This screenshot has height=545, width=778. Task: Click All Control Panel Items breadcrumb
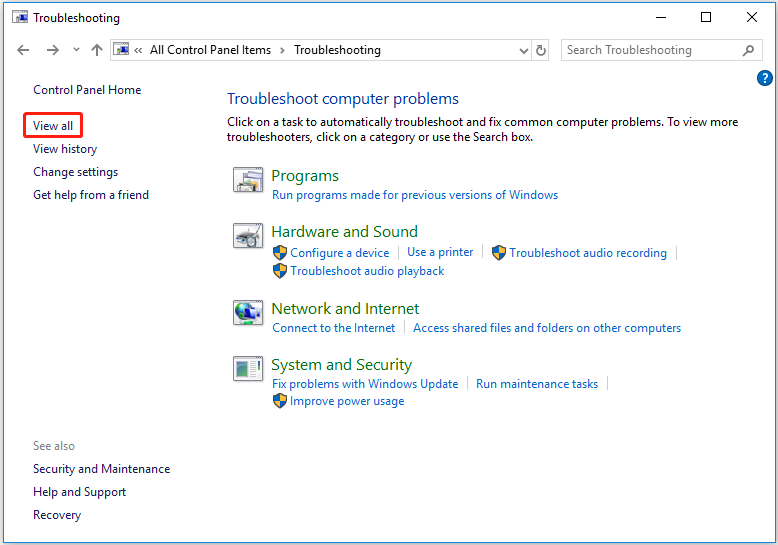(210, 50)
